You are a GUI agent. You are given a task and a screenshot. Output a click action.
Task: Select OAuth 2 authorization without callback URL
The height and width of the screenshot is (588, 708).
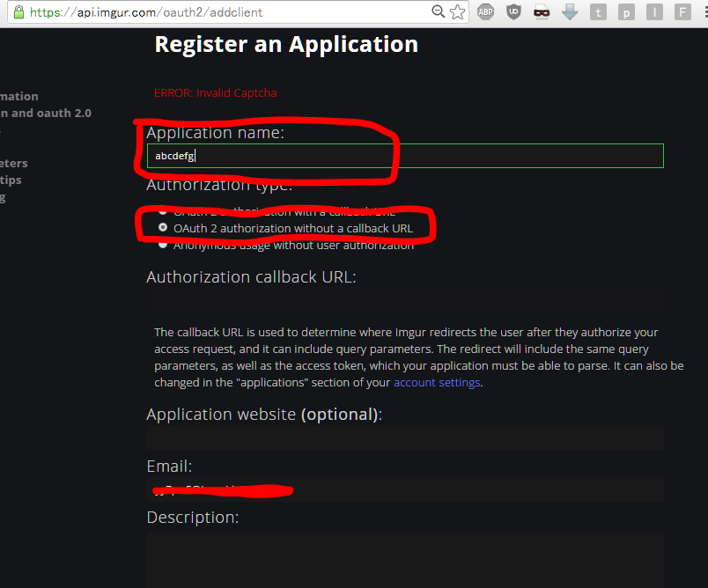point(162,228)
